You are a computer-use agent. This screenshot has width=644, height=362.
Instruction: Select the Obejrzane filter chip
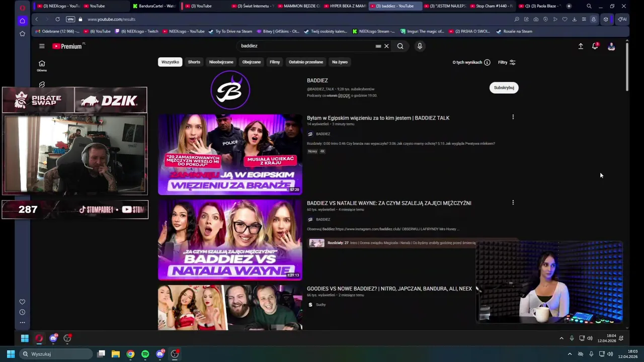(252, 62)
